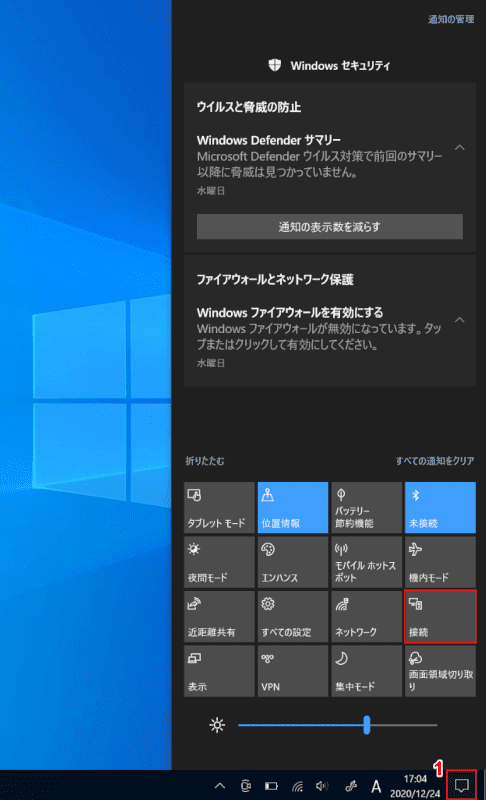This screenshot has height=800, width=486.
Task: Collapse the Windows Defender サマリー notification
Action: pos(459,147)
